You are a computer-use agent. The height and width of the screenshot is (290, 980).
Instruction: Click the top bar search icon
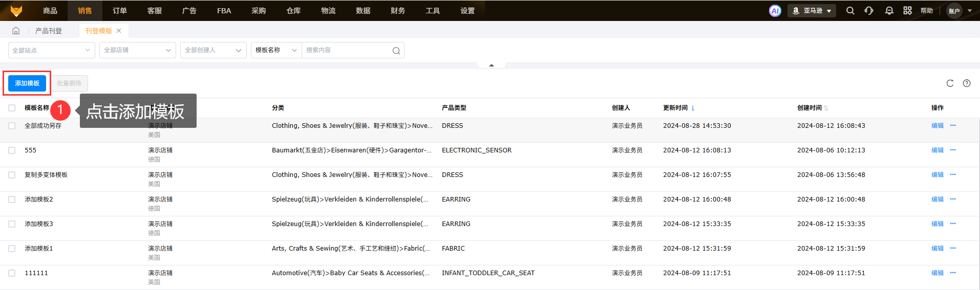[x=850, y=11]
